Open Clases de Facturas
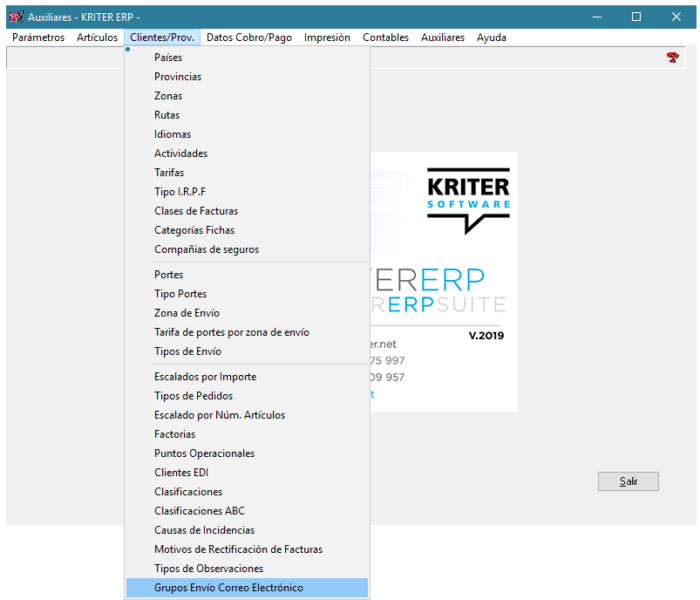700x600 pixels. coord(247,211)
